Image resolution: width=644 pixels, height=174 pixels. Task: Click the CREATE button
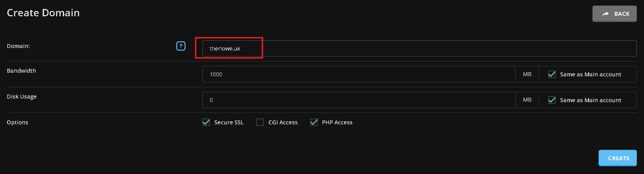[618, 158]
